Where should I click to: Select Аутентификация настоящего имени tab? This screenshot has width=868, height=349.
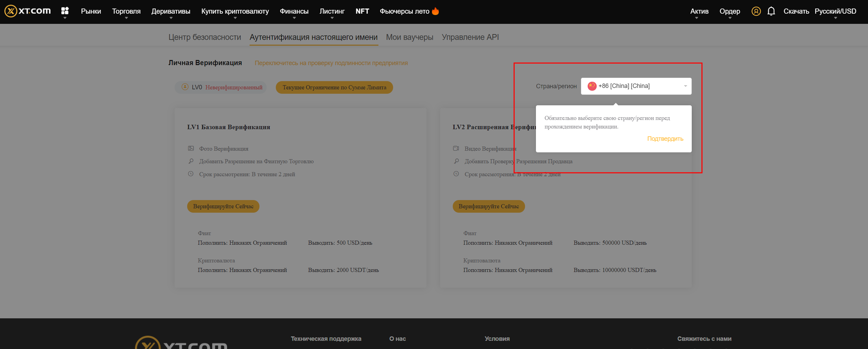tap(314, 37)
